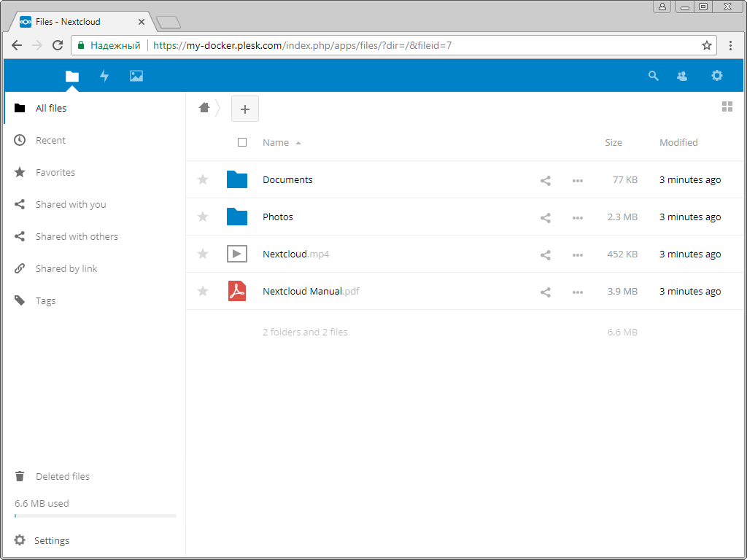The width and height of the screenshot is (747, 560).
Task: Open more actions for Nextcloud Manual.pdf
Action: click(578, 292)
